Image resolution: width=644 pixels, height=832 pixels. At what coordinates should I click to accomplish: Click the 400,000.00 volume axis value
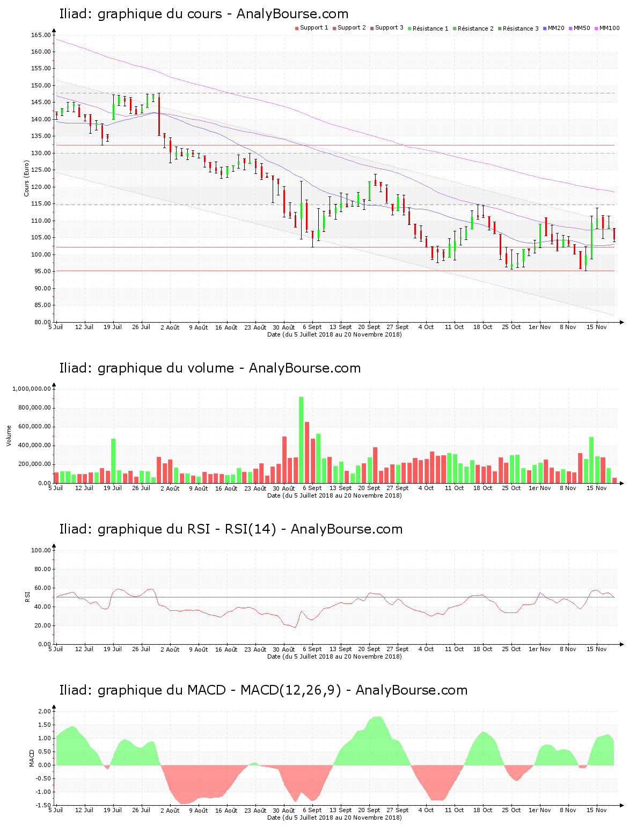[34, 446]
